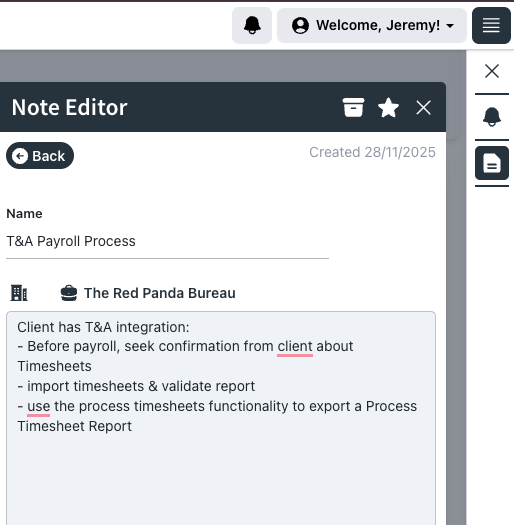Click the line 'import timesheets & validate report'
The height and width of the screenshot is (525, 514).
click(x=141, y=386)
